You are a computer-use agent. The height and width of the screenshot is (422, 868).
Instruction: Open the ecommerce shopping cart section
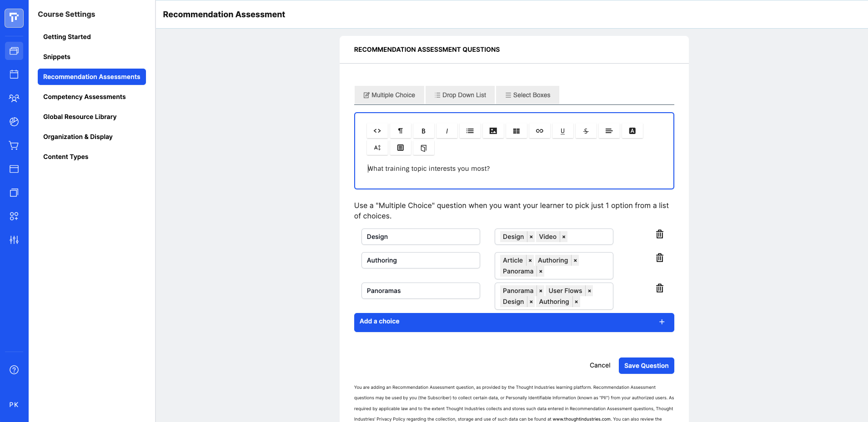click(14, 145)
